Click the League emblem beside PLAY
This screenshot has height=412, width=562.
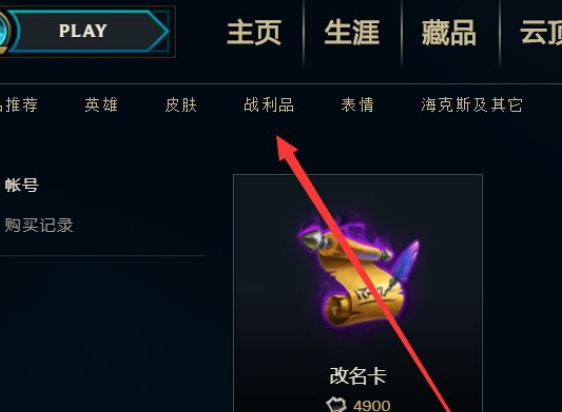click(x=5, y=32)
